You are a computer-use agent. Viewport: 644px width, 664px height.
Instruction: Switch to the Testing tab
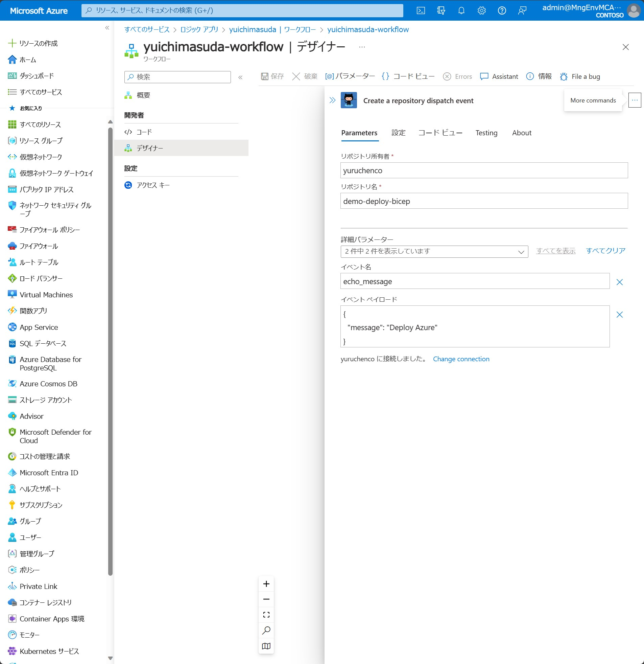(x=486, y=133)
